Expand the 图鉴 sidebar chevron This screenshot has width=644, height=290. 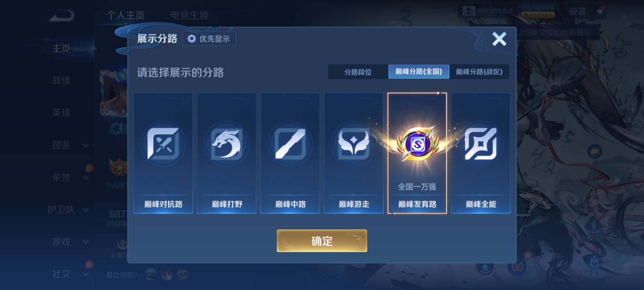[86, 145]
